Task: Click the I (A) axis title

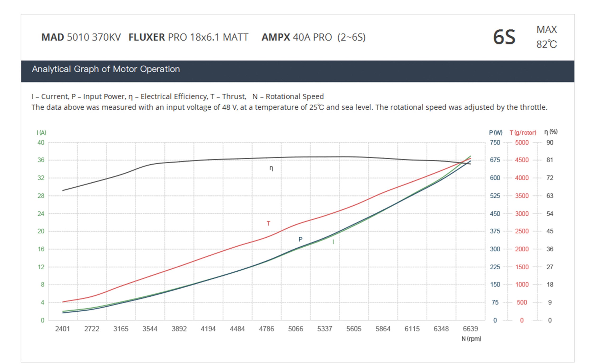Action: pos(42,133)
